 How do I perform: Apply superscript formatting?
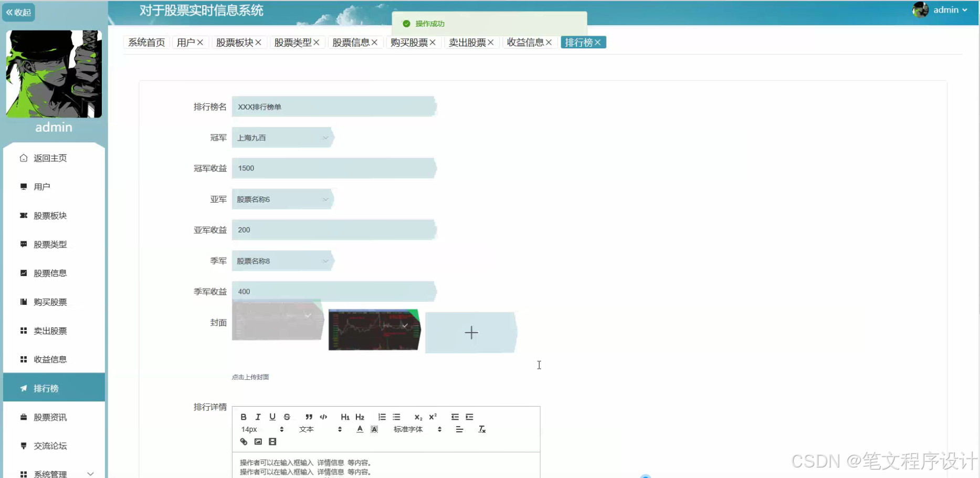tap(433, 417)
